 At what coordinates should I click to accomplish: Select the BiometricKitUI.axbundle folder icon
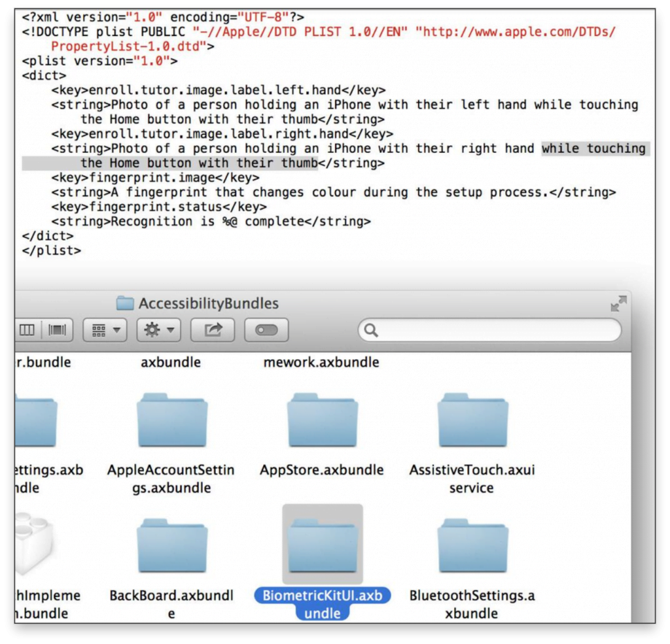(322, 545)
